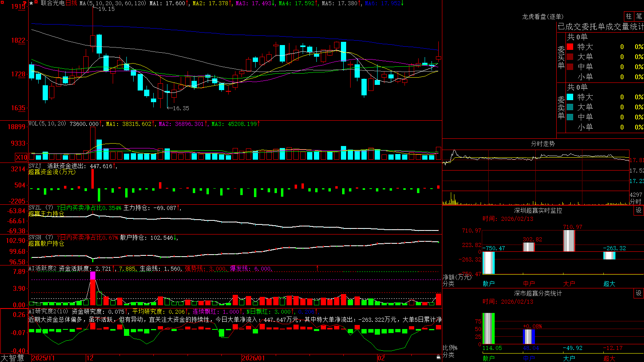Screen dimensions: 644x362
Task: Click the yellow MA2: 17.378 value
Action: 210,3
